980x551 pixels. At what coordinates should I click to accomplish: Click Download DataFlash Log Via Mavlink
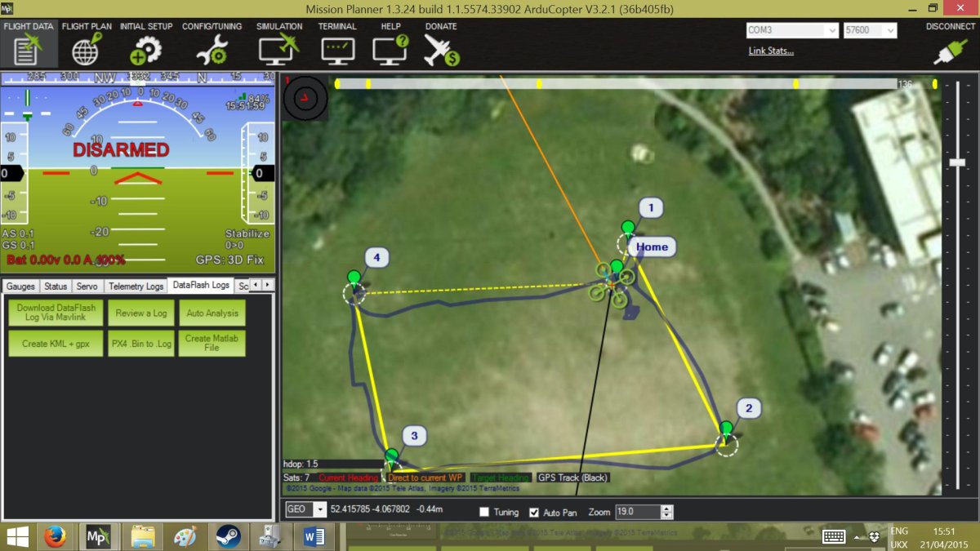coord(56,313)
